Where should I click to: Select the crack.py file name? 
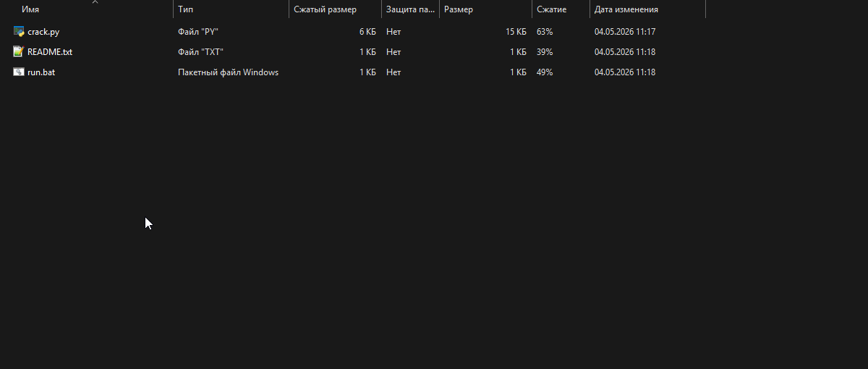tap(43, 32)
